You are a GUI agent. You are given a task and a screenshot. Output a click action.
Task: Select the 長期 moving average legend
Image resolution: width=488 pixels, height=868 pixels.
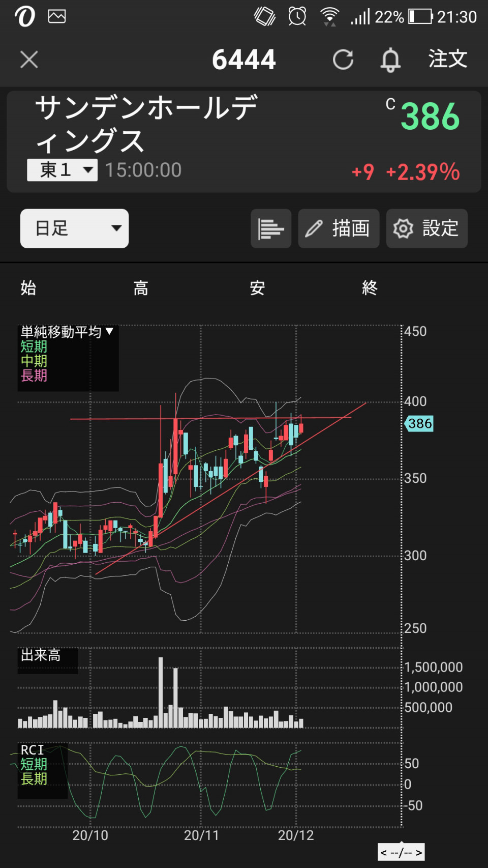(x=34, y=376)
